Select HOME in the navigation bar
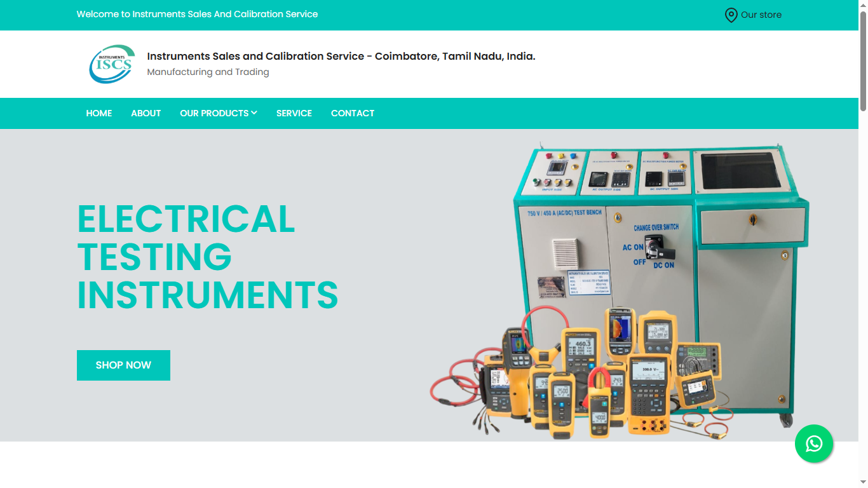This screenshot has width=868, height=488. [x=98, y=113]
